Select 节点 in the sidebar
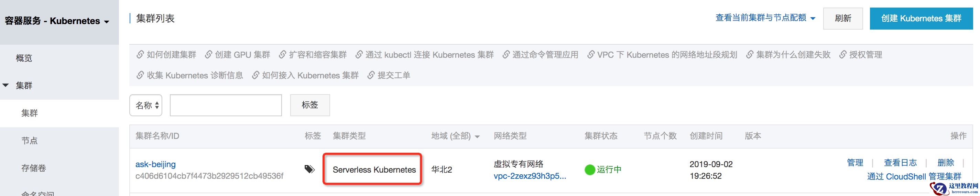This screenshot has height=196, width=980. 29,140
